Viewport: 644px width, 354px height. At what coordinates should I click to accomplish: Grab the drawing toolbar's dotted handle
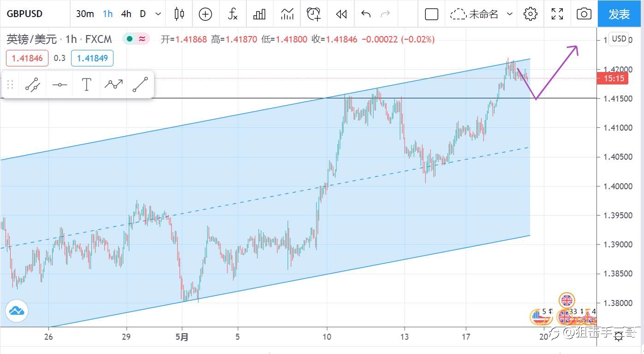point(10,84)
